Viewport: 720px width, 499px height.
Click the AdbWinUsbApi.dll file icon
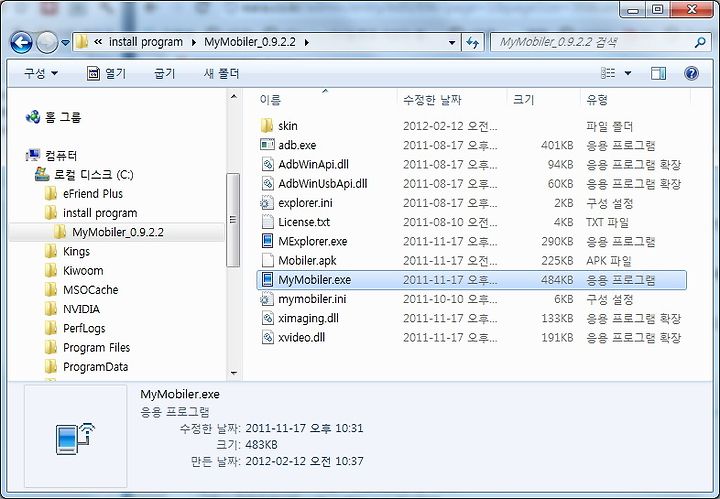coord(267,183)
